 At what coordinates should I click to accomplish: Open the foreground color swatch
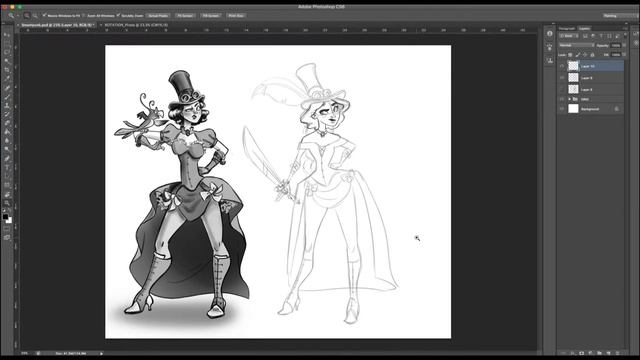pos(5,216)
